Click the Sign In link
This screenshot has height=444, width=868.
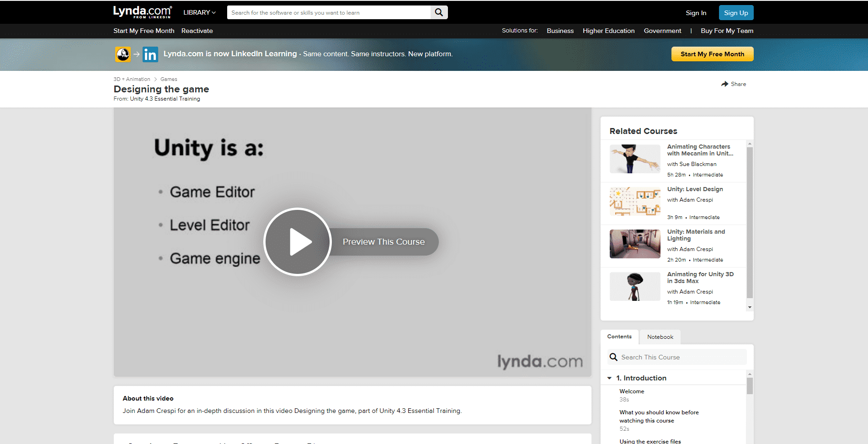(696, 13)
